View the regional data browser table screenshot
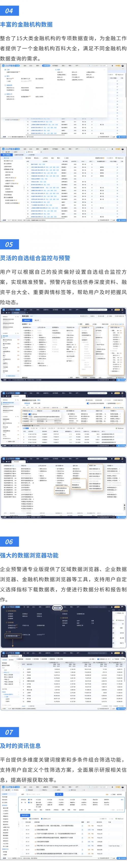This screenshot has height=868, width=127. pos(63,681)
